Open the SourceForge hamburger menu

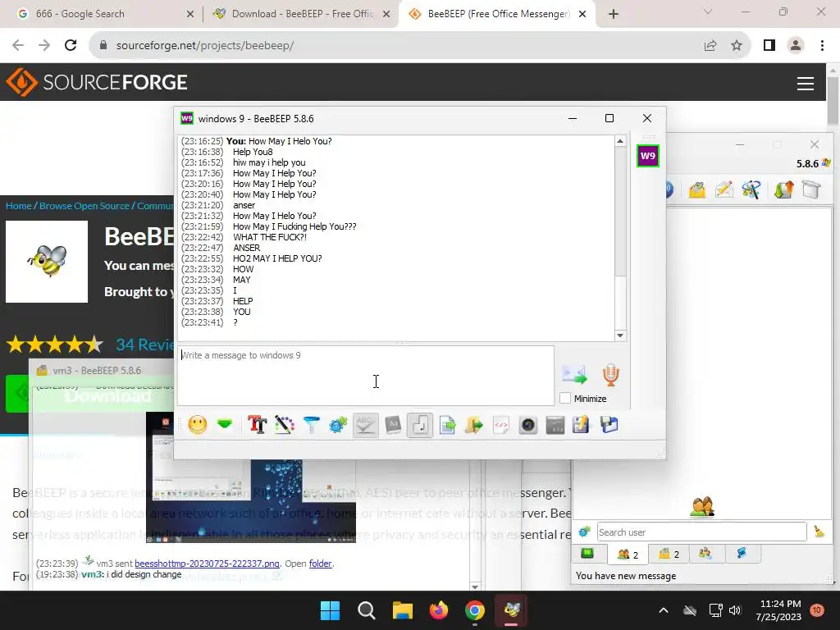[806, 83]
